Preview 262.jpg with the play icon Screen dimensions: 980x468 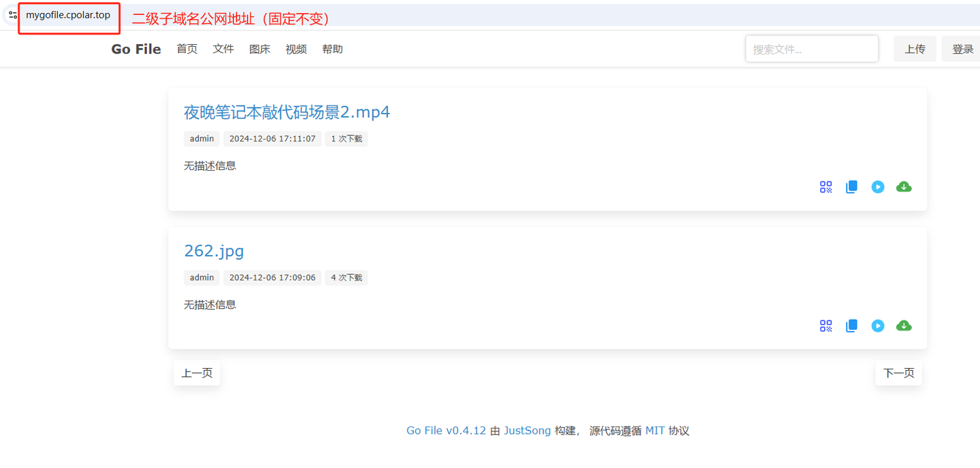[x=878, y=325]
